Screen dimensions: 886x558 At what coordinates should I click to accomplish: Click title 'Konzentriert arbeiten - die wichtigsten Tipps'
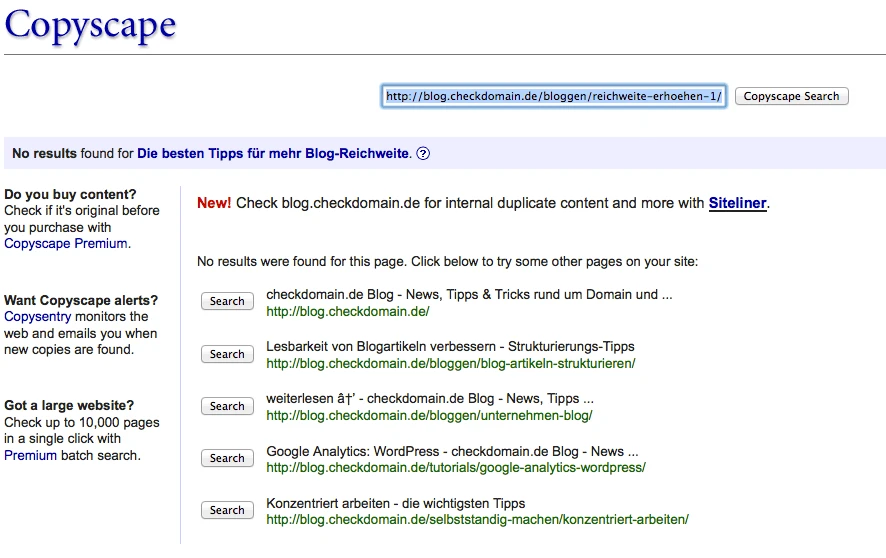(396, 503)
